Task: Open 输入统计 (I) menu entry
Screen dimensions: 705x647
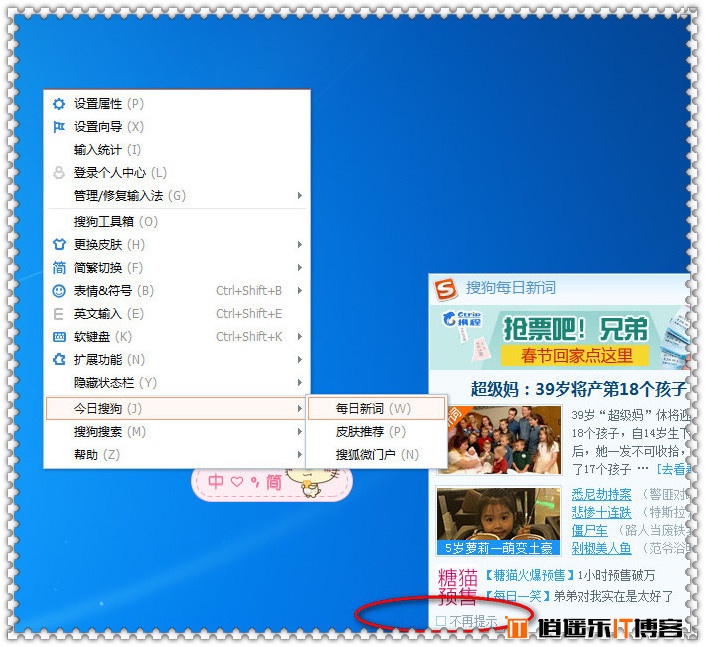Action: coord(177,150)
